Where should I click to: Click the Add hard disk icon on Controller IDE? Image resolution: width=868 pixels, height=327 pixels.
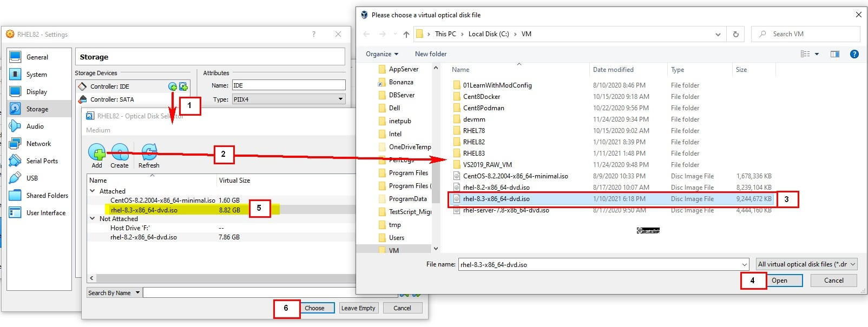coord(183,86)
